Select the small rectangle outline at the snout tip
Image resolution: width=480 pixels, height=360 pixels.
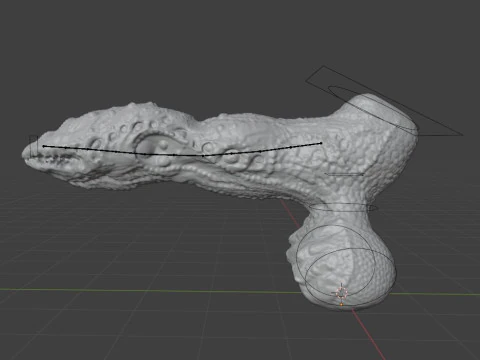[x=33, y=146]
